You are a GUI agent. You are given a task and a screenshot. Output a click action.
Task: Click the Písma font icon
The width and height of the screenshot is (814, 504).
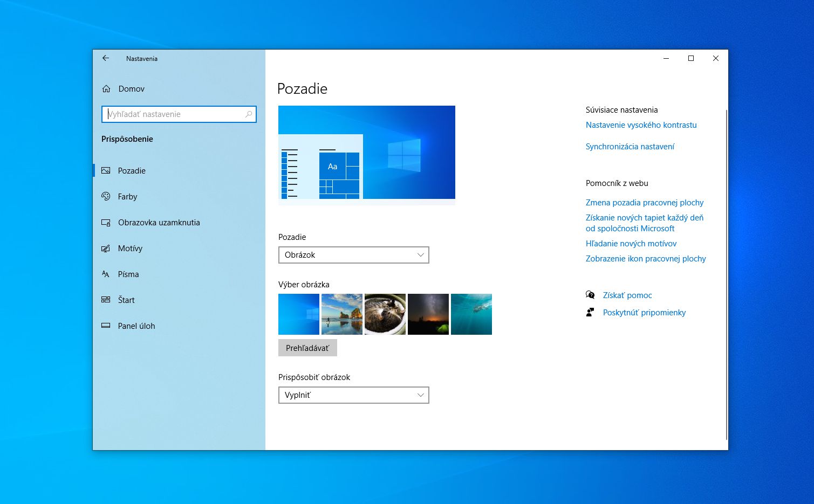[106, 274]
